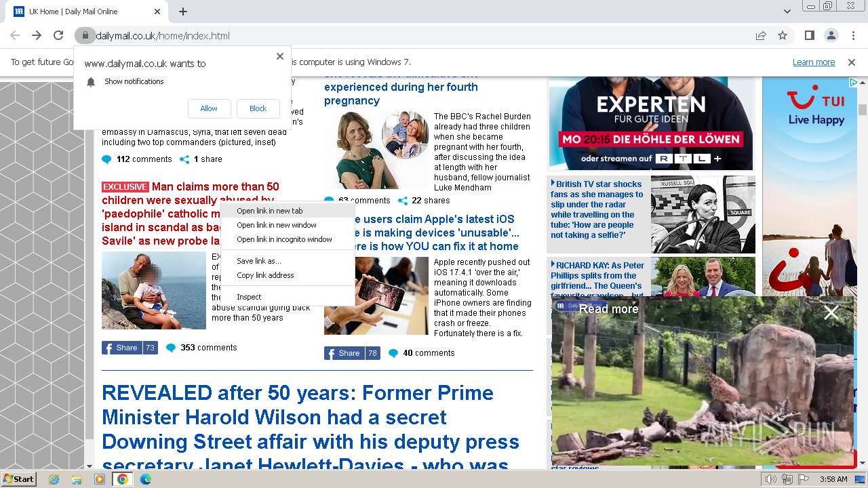Open the Windows Start menu
868x488 pixels.
click(19, 479)
